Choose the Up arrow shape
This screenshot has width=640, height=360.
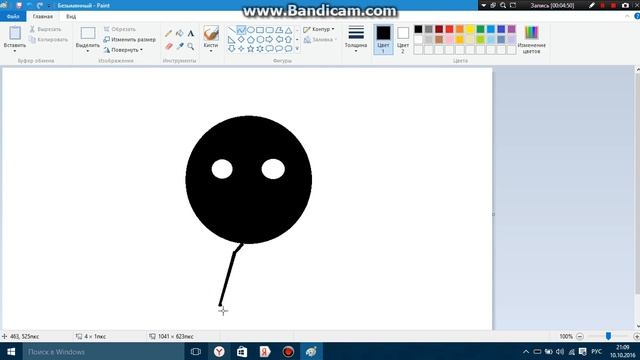(288, 40)
